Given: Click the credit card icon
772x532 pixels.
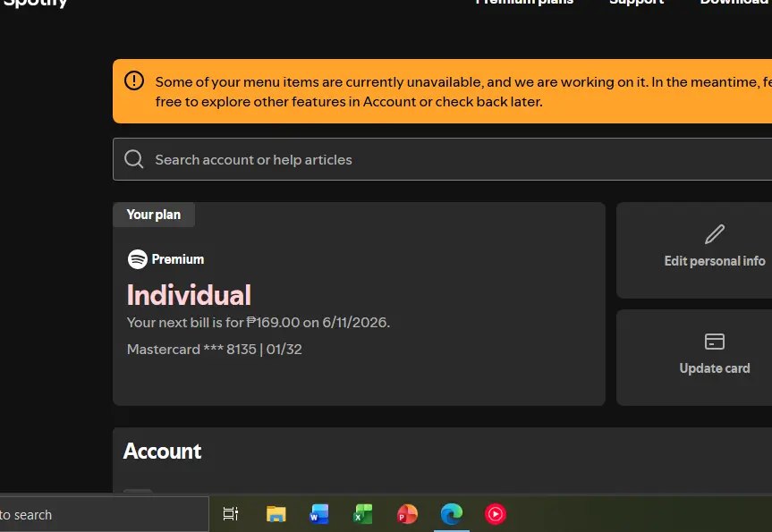Looking at the screenshot, I should (x=715, y=342).
